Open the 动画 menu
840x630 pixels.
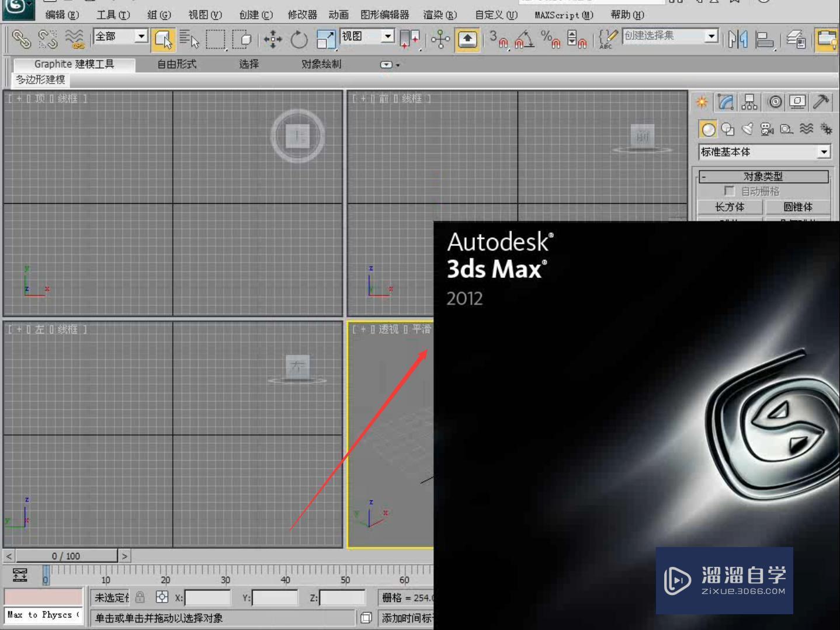point(339,15)
